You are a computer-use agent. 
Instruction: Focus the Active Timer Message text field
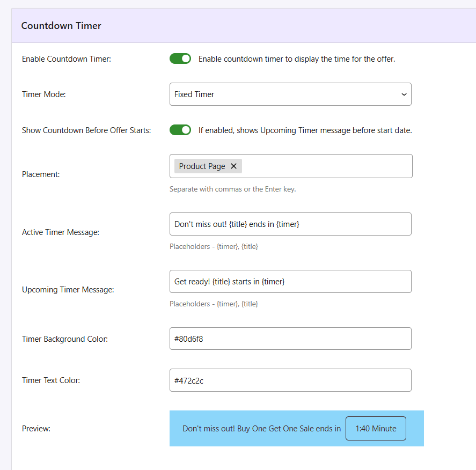tap(290, 224)
